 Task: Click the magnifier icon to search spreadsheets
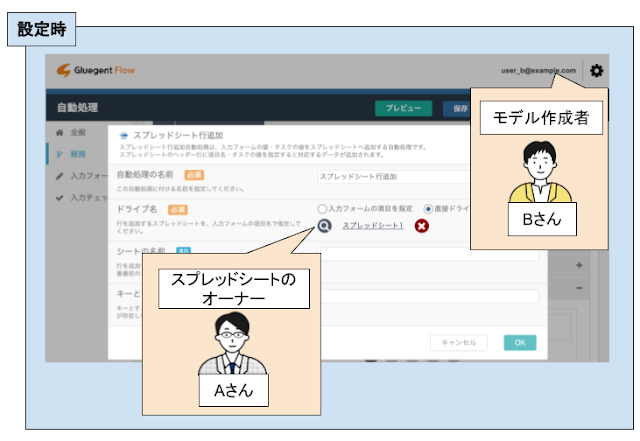[324, 226]
